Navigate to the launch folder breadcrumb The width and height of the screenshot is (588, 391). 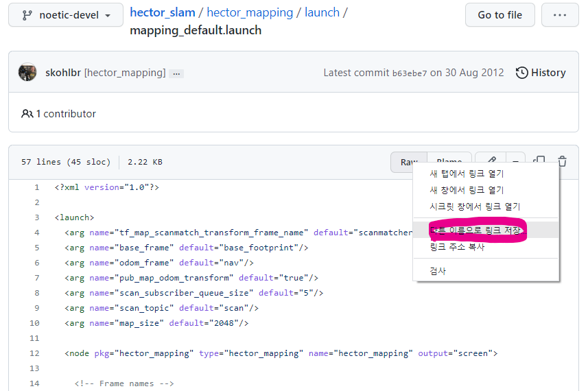[322, 12]
